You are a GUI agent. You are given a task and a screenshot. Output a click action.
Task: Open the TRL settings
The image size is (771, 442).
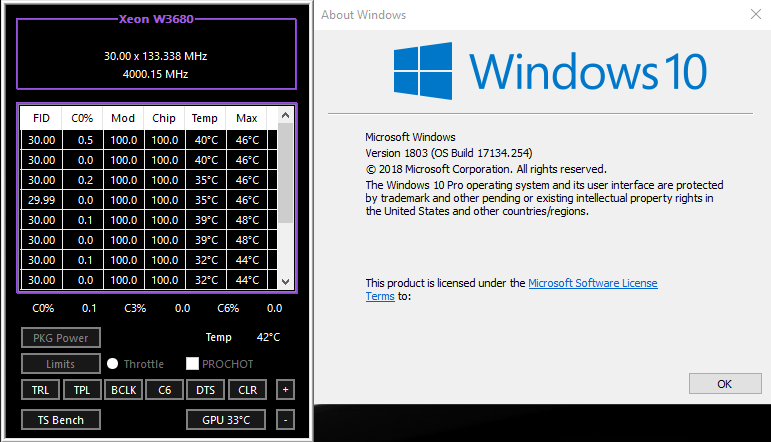click(40, 390)
